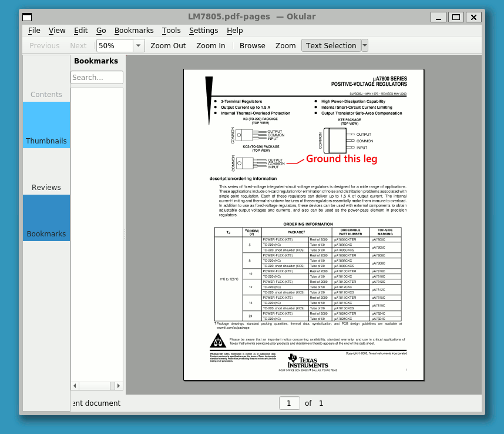This screenshot has height=434, width=504.
Task: Activate the Text Selection tool
Action: (331, 46)
